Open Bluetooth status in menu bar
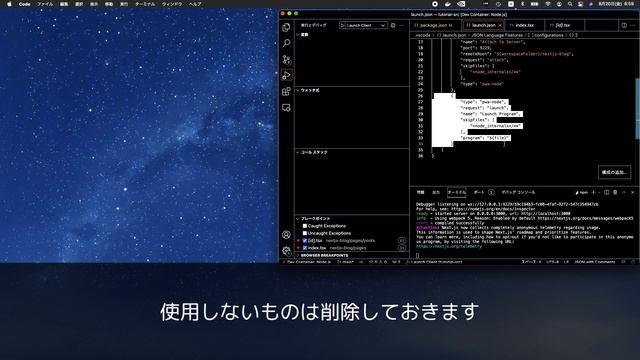The width and height of the screenshot is (640, 360). coord(522,4)
